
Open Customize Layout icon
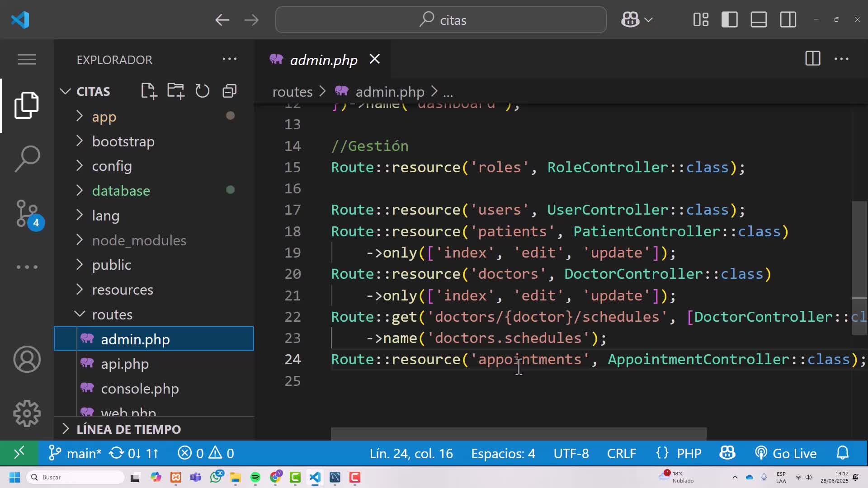pyautogui.click(x=701, y=20)
